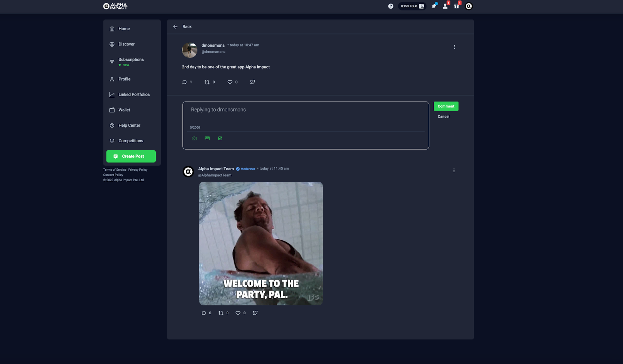Open the 8,153 FOLO wallet balance

tap(412, 6)
